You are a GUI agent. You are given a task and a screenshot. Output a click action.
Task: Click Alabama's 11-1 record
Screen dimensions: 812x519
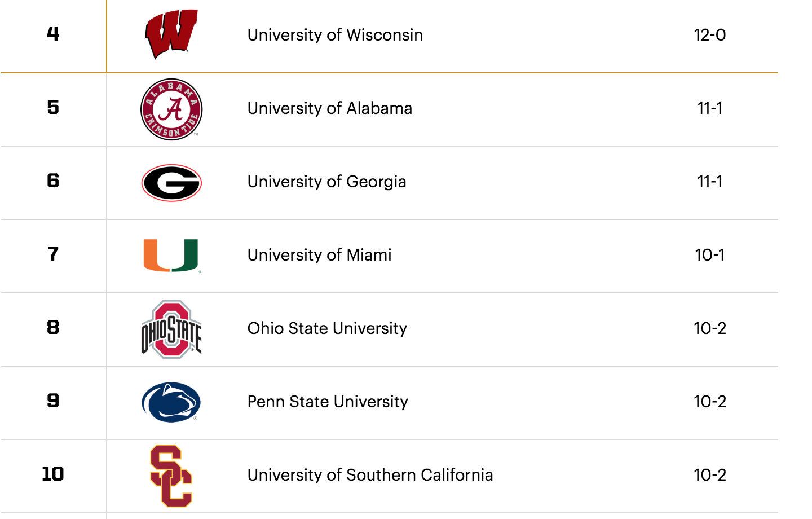pos(709,108)
